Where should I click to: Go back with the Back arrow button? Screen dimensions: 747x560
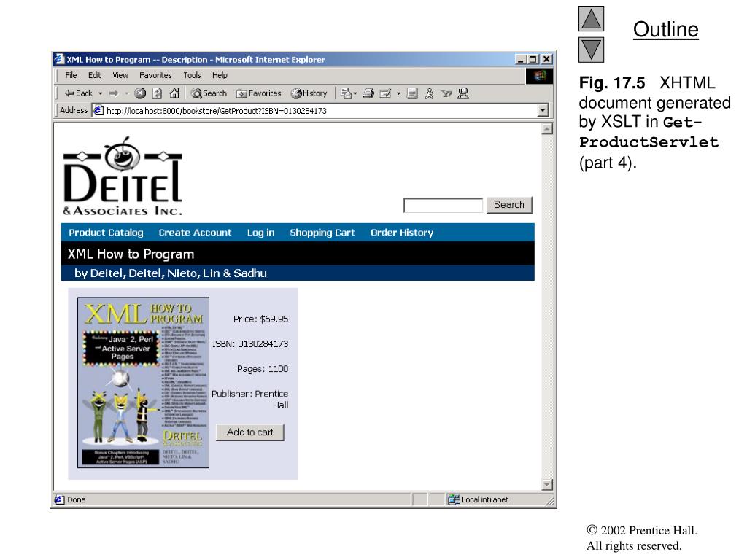pos(79,93)
